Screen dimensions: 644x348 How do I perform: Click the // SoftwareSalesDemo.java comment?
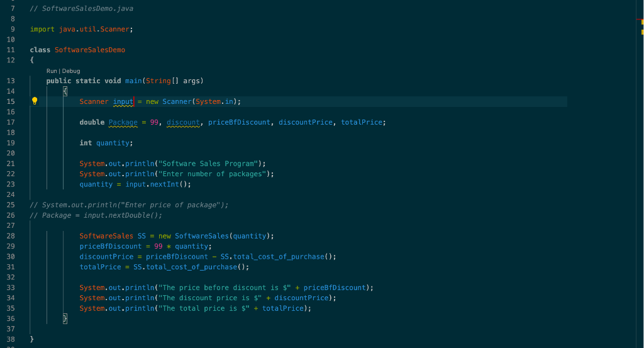tap(81, 9)
